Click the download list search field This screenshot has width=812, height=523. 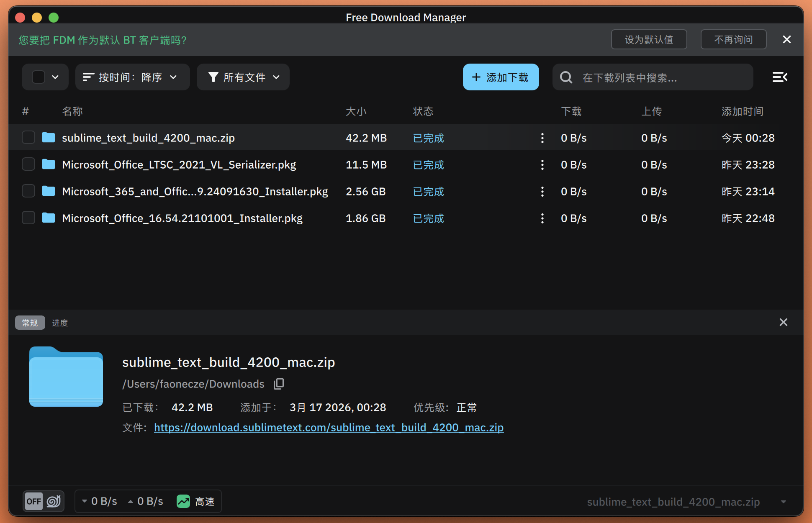tap(661, 77)
